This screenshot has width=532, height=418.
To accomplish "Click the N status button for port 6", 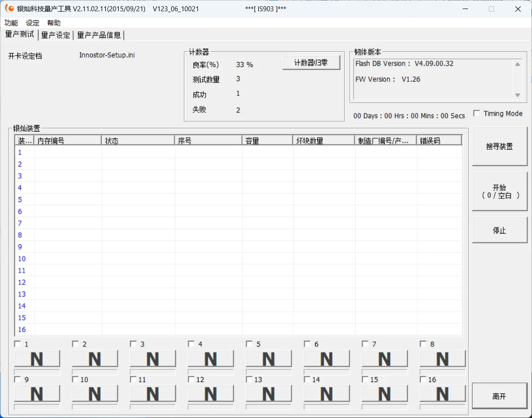I will (x=327, y=359).
